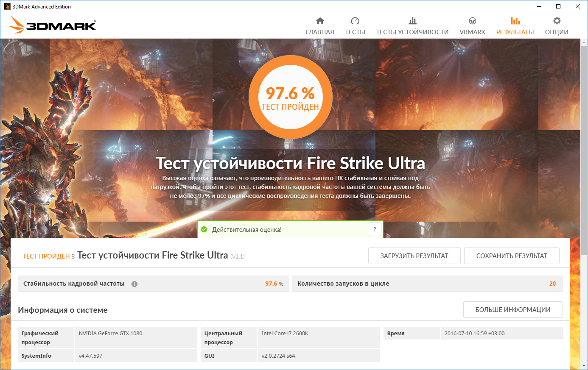
Task: Click the GUI version v2.0.2724 s64
Action: point(278,356)
